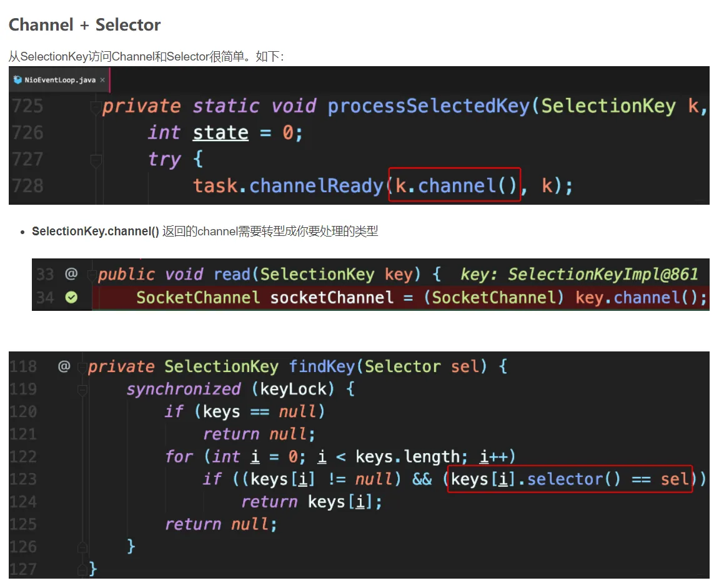The width and height of the screenshot is (719, 588).
Task: Click the fold end marker on line 126
Action: pos(81,547)
